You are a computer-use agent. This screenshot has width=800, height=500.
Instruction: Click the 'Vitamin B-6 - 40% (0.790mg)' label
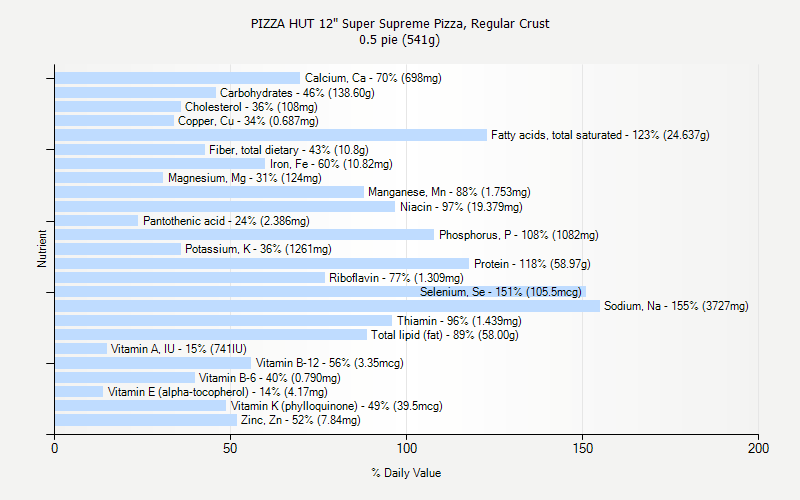coord(269,378)
